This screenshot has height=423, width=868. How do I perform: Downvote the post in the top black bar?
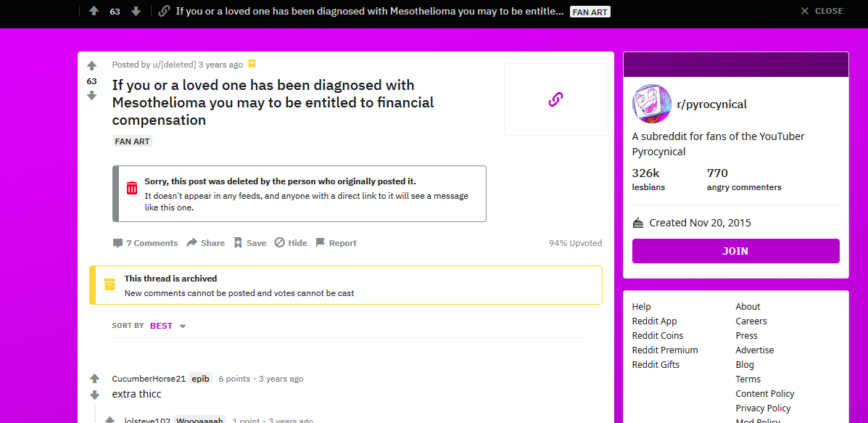coord(136,11)
